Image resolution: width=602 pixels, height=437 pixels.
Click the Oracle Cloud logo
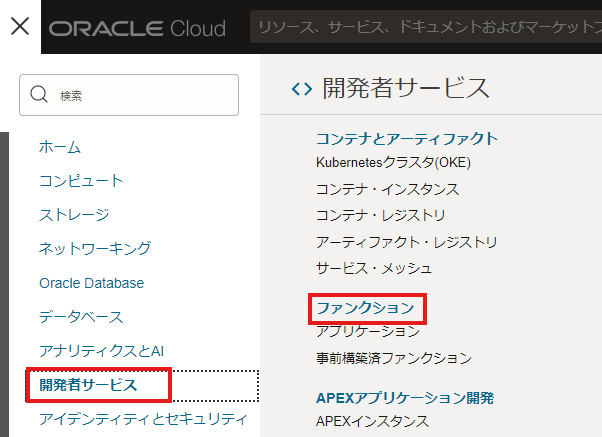pyautogui.click(x=137, y=28)
